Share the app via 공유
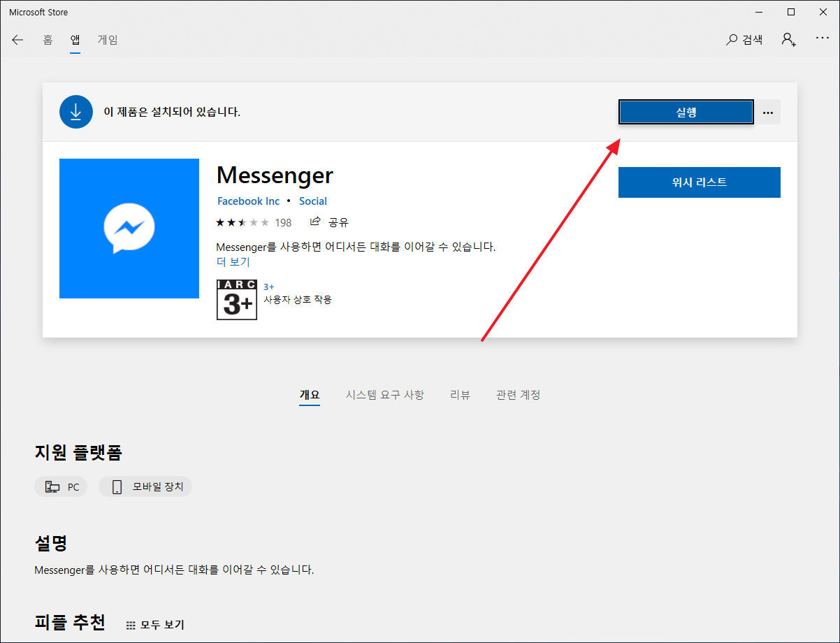The image size is (840, 643). point(329,222)
